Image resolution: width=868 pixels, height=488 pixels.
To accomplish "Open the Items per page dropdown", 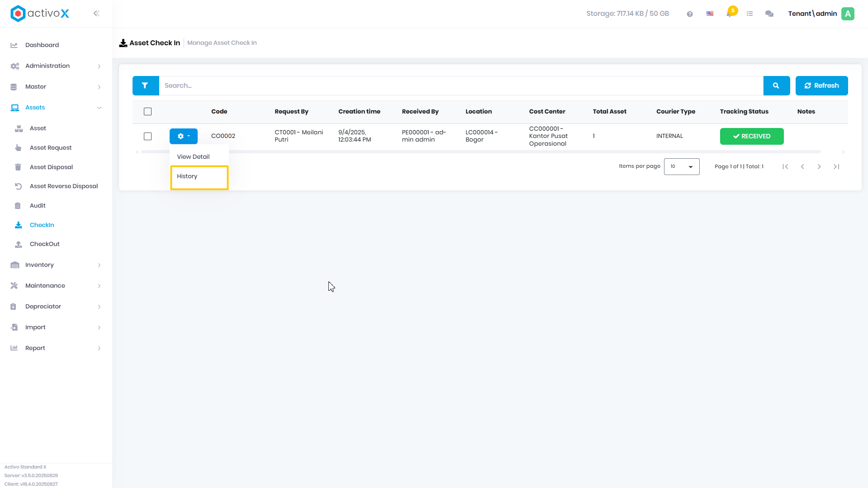I will [x=681, y=166].
